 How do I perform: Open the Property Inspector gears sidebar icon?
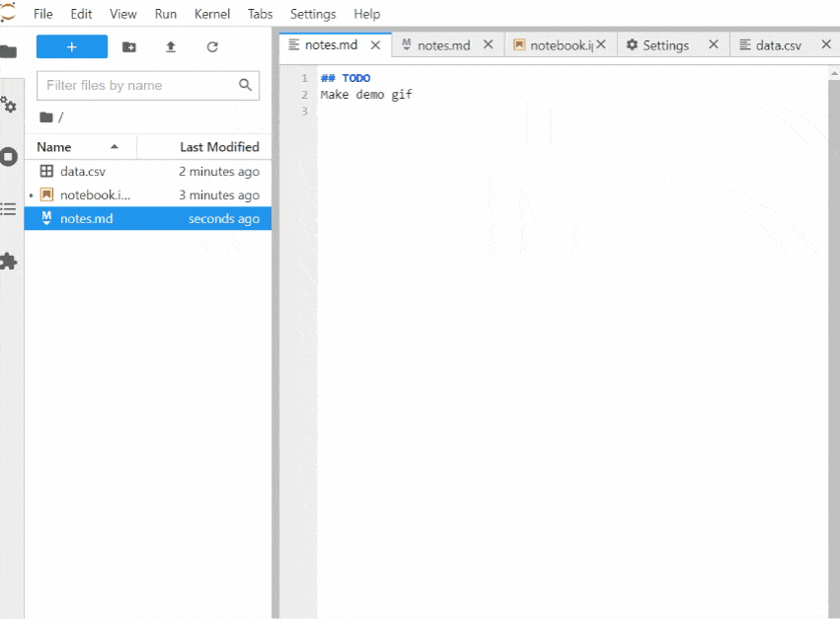point(8,105)
